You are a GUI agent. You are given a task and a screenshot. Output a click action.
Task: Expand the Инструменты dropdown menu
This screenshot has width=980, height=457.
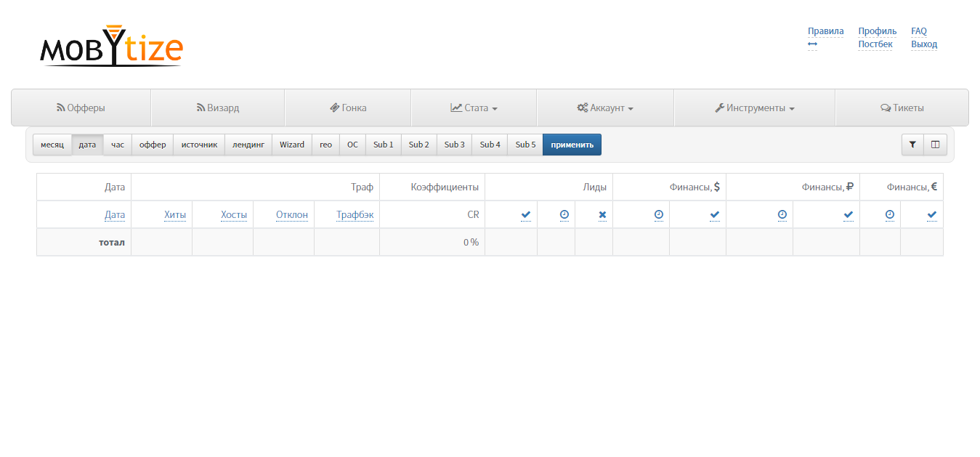coord(755,108)
